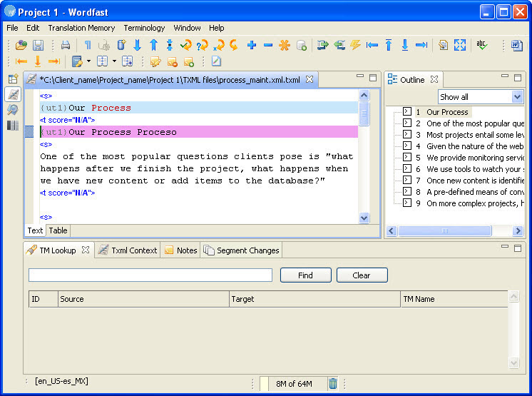The image size is (532, 396).
Task: Open the Terminology menu
Action: click(x=144, y=28)
